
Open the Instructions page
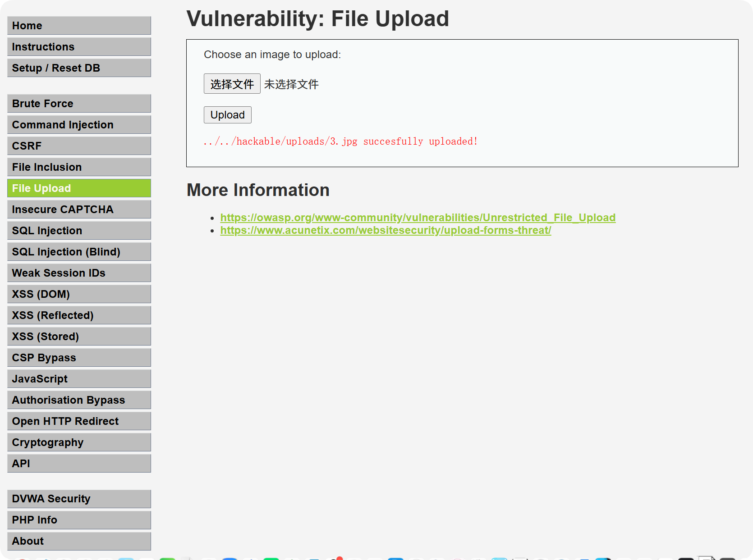[x=79, y=47]
